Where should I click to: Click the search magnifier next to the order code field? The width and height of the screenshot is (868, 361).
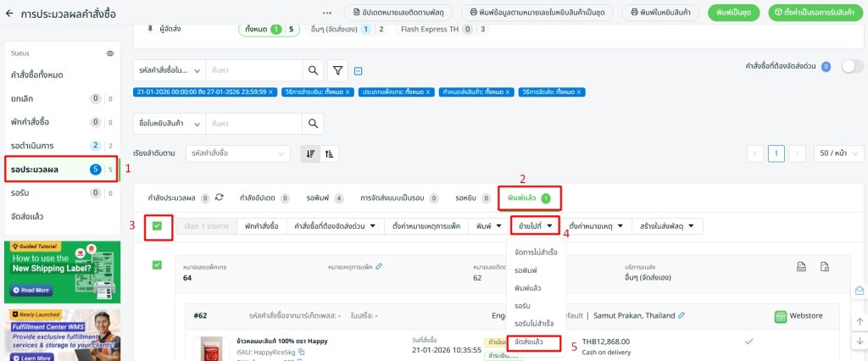pyautogui.click(x=313, y=70)
